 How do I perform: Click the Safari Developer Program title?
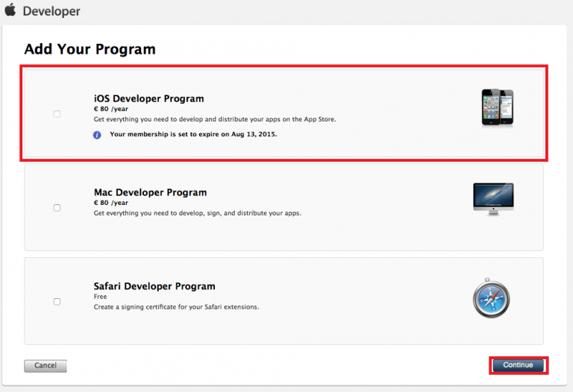[x=154, y=286]
